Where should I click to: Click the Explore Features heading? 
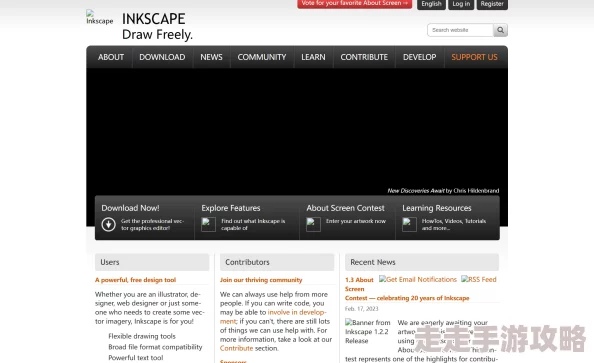231,208
